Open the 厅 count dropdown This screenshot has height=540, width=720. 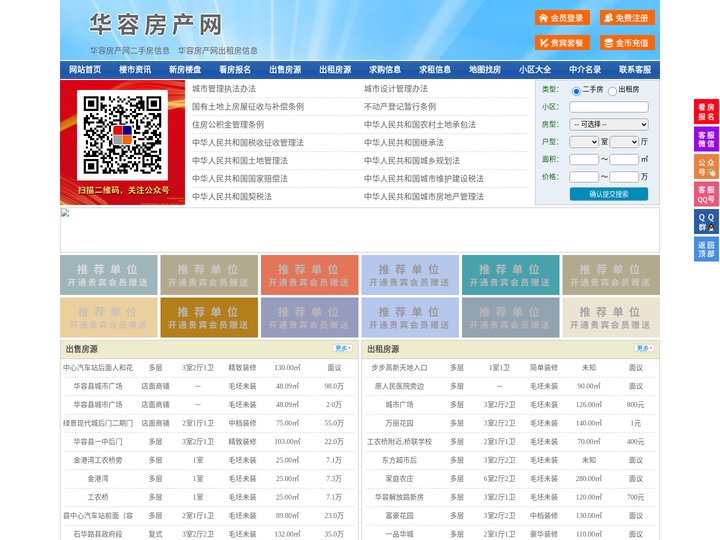[624, 142]
